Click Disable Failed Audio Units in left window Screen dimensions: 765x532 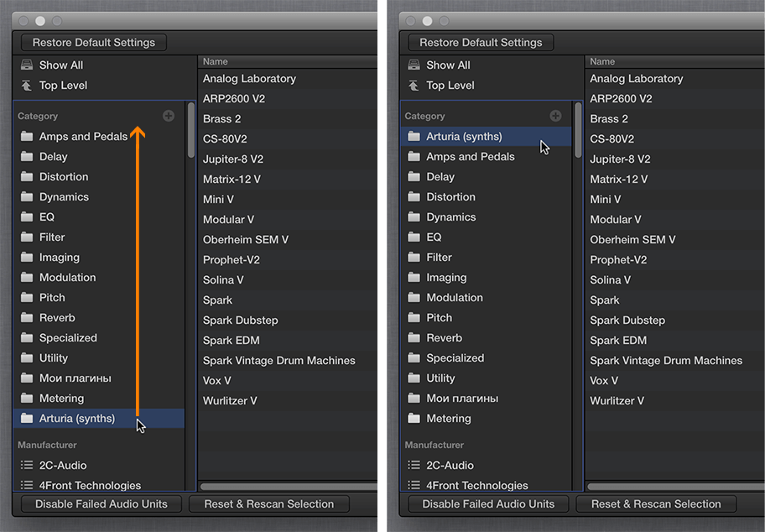tap(101, 503)
